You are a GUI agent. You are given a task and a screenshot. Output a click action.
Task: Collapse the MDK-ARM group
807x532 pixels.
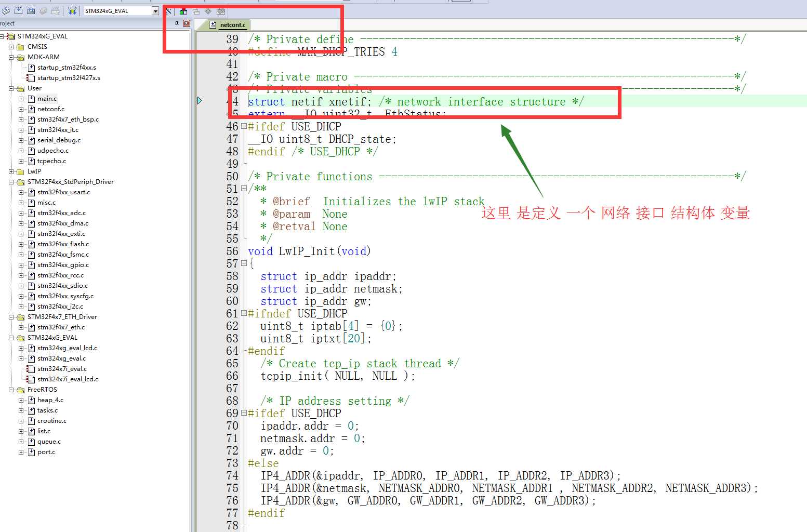pos(11,57)
